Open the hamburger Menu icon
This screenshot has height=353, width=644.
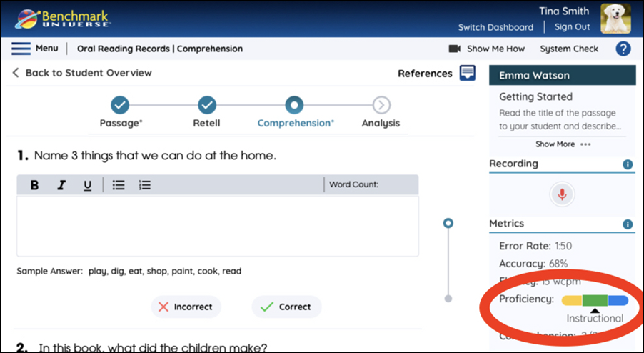[x=21, y=49]
